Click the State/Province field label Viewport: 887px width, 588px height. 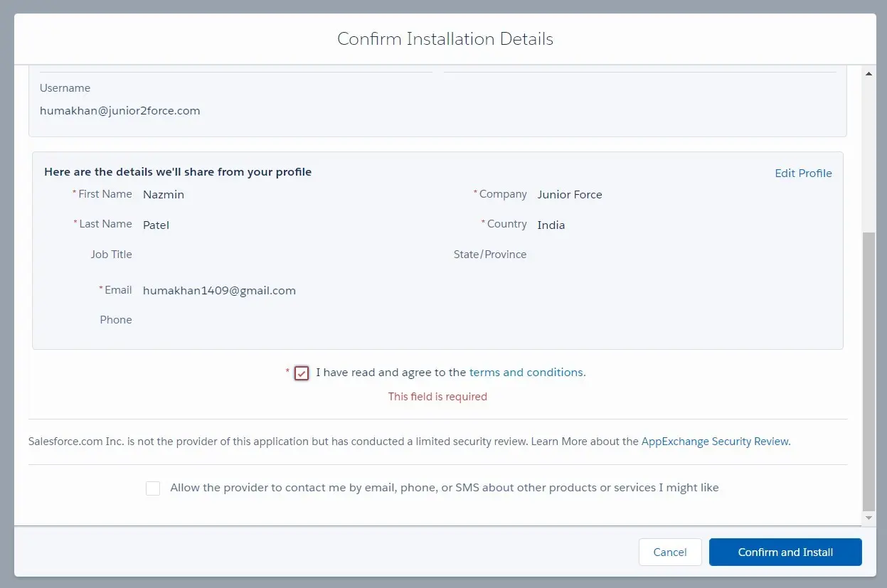490,255
